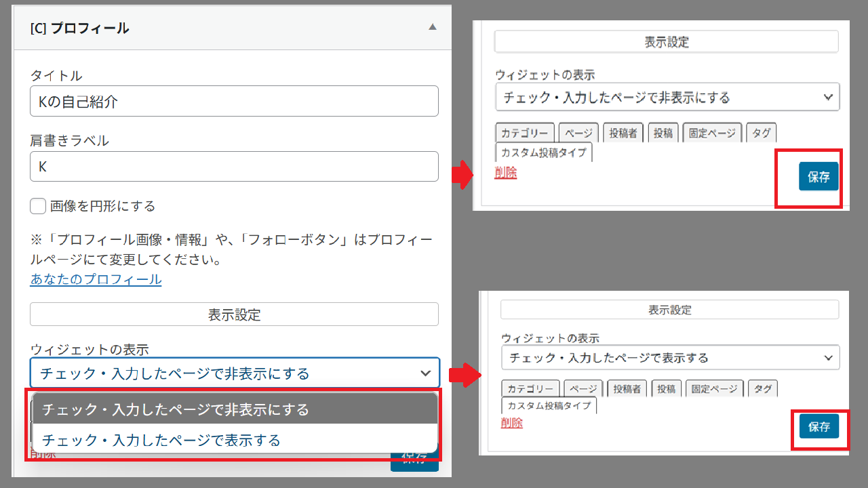Enable the 画像を円形にする checkbox
Image resolution: width=868 pixels, height=488 pixels.
coord(38,205)
